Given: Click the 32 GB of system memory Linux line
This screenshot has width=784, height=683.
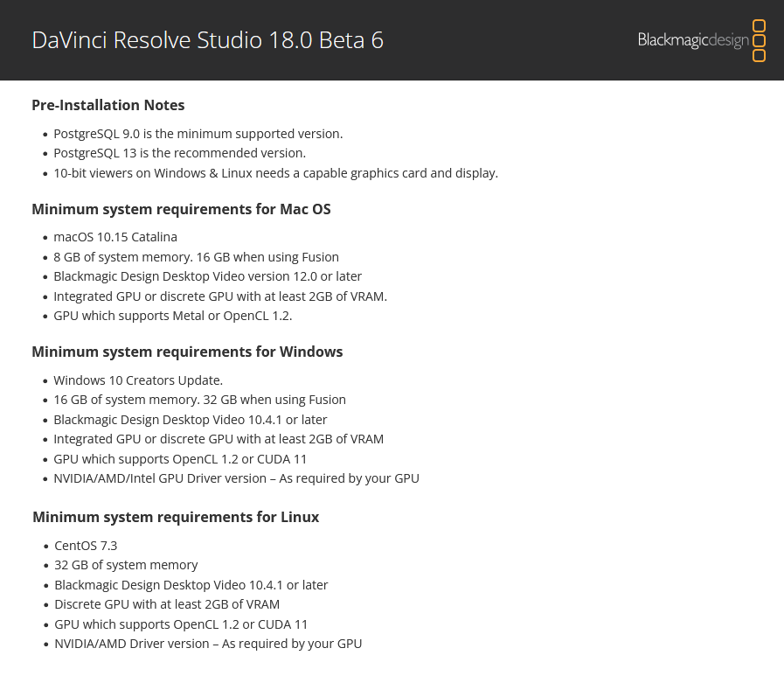Looking at the screenshot, I should pos(126,565).
